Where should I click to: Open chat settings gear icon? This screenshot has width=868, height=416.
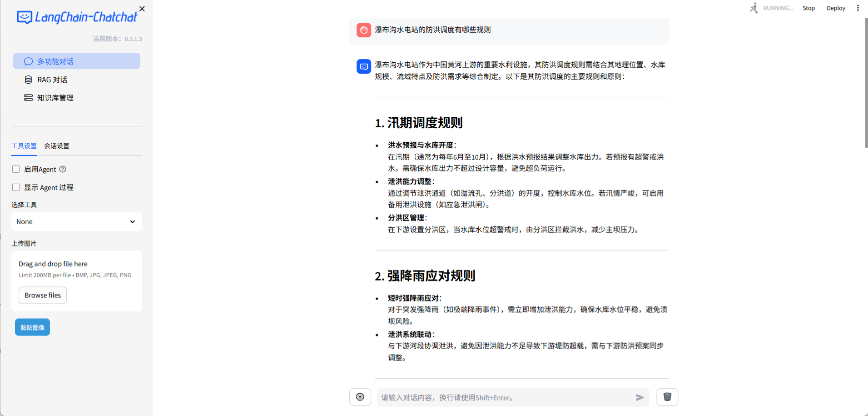tap(360, 397)
